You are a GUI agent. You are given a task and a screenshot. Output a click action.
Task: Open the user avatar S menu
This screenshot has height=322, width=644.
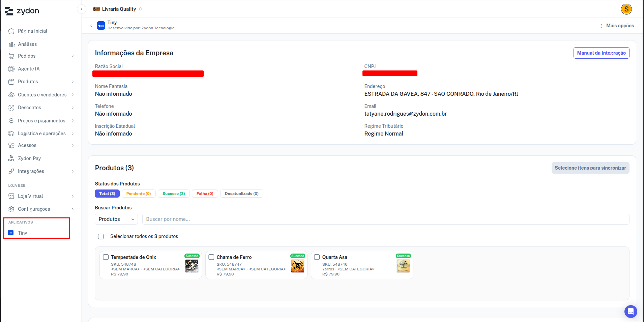click(x=626, y=9)
